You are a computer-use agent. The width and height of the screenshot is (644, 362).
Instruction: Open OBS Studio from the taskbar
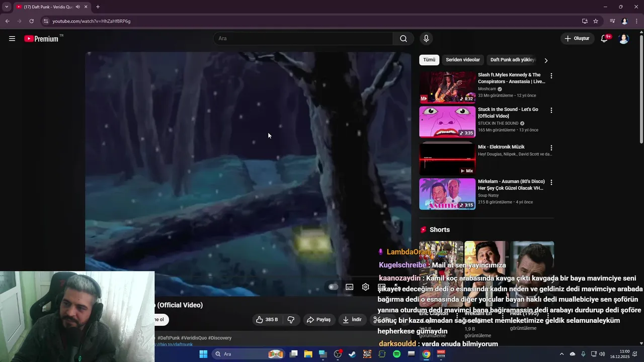click(338, 354)
